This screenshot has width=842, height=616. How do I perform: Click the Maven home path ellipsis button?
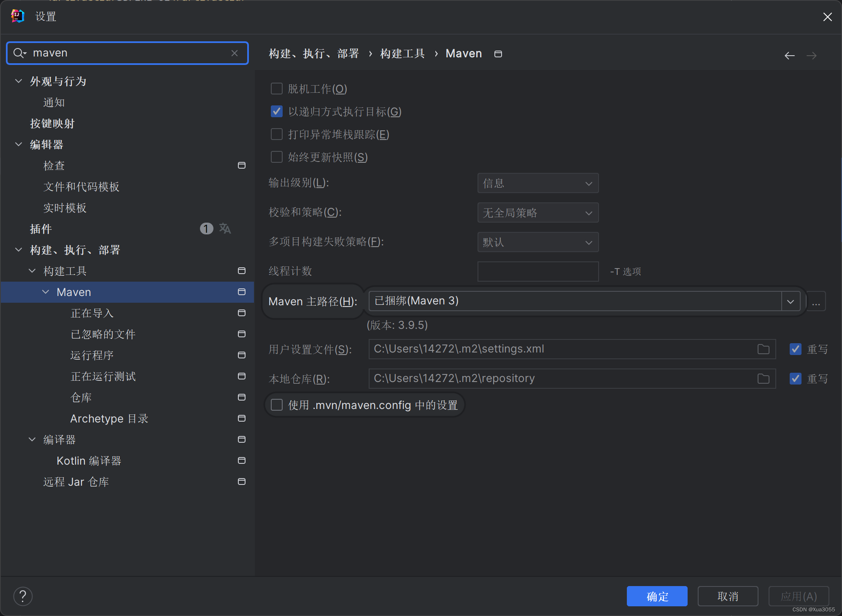pos(816,301)
